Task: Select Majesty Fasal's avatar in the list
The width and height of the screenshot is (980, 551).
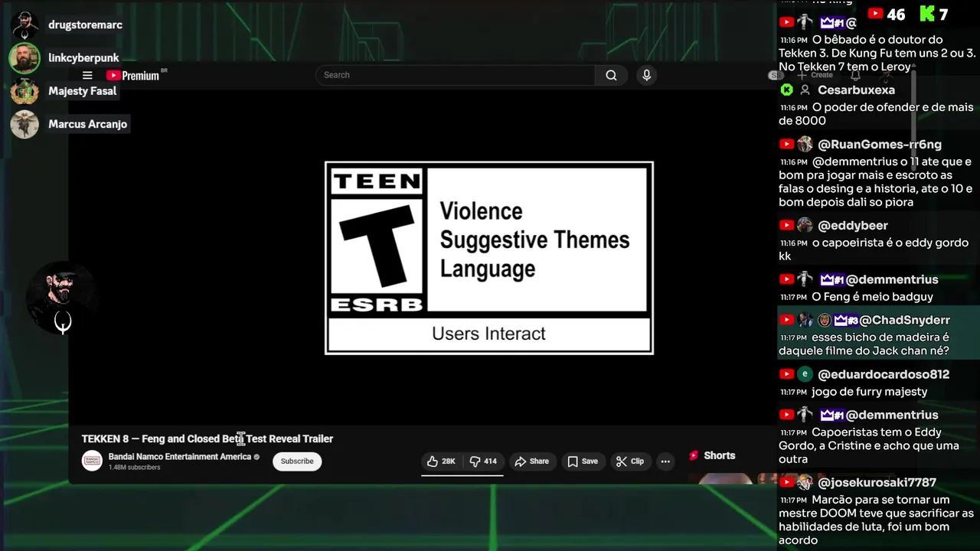Action: [x=24, y=91]
